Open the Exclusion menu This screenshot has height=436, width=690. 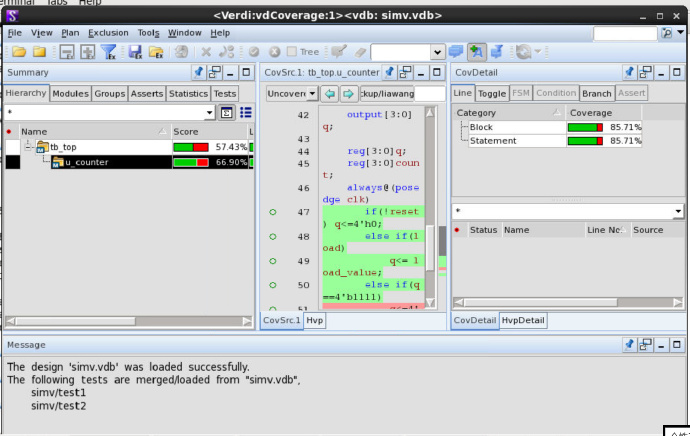(x=108, y=33)
